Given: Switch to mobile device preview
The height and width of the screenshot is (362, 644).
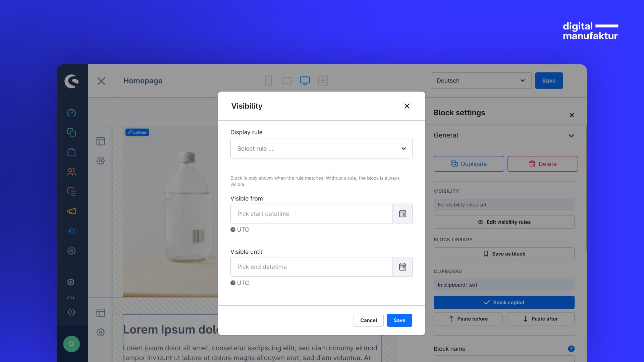Looking at the screenshot, I should (x=268, y=80).
